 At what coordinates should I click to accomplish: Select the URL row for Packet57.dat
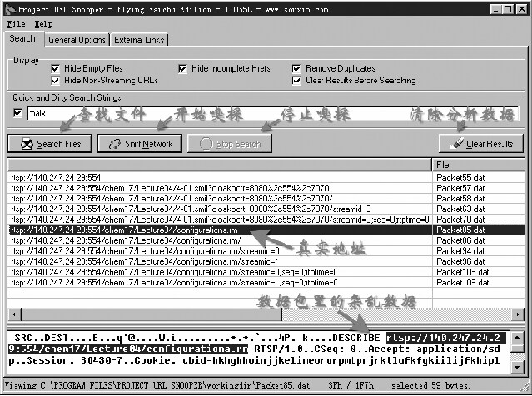(x=220, y=188)
